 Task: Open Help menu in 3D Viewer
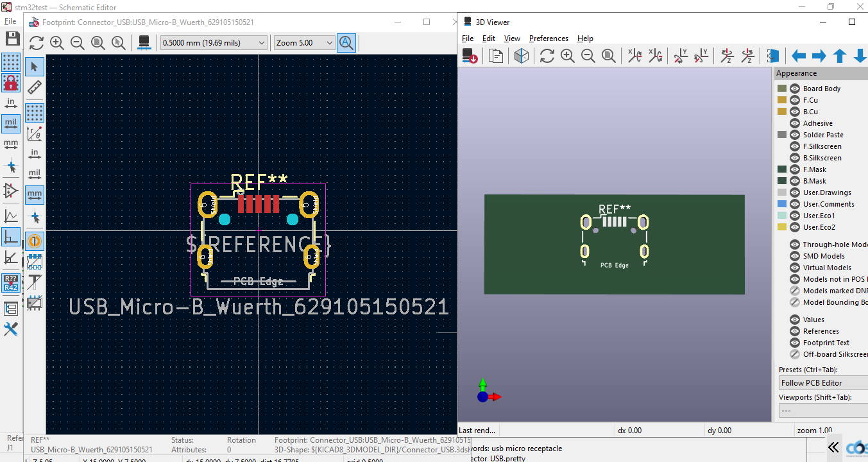click(585, 38)
